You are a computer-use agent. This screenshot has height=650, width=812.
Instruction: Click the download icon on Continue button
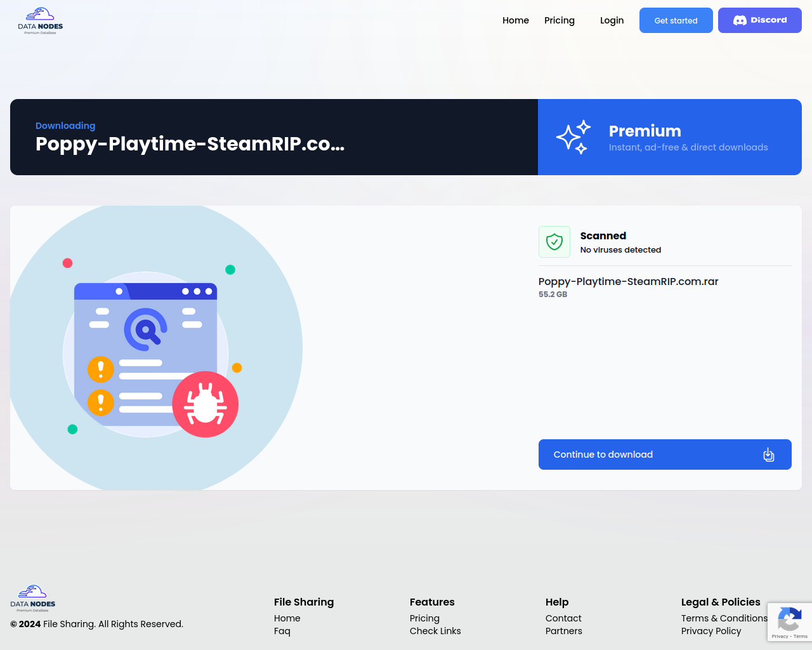point(768,454)
